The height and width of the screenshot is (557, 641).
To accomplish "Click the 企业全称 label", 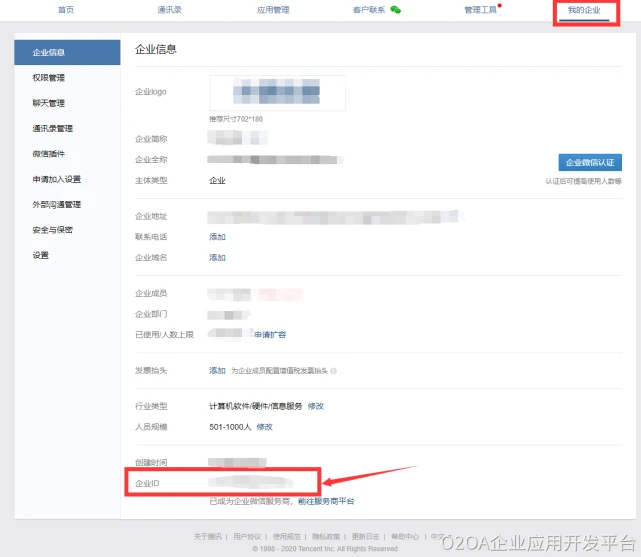I will point(151,159).
